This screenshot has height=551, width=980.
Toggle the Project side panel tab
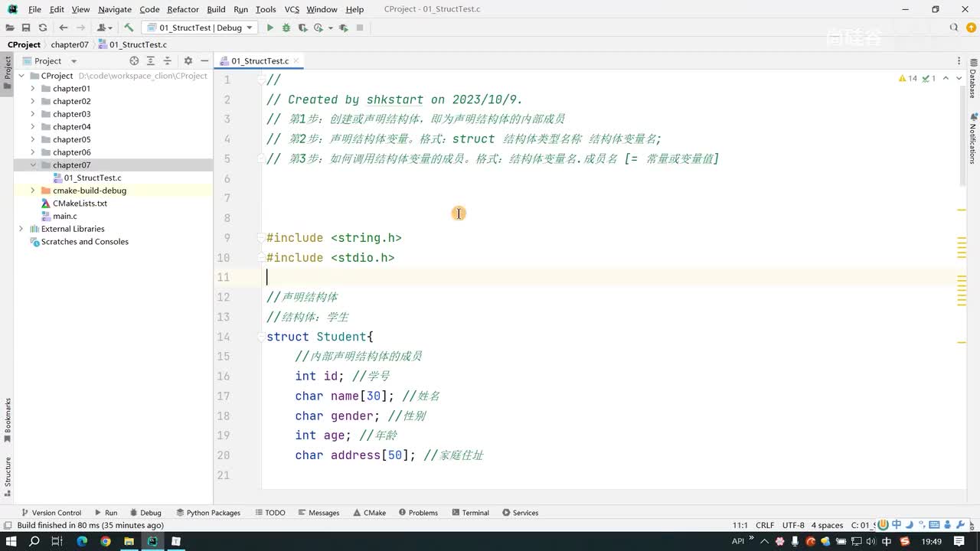(8, 73)
